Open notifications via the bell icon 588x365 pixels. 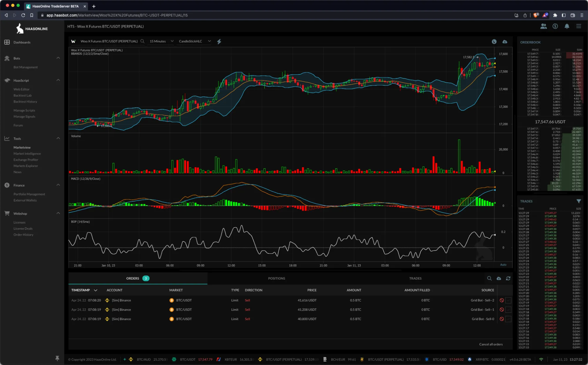coord(567,26)
